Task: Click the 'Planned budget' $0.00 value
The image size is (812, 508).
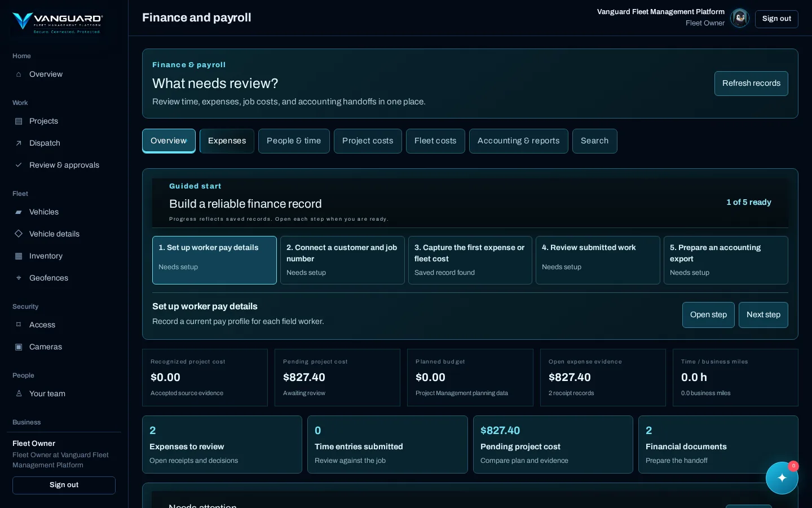Action: click(430, 378)
